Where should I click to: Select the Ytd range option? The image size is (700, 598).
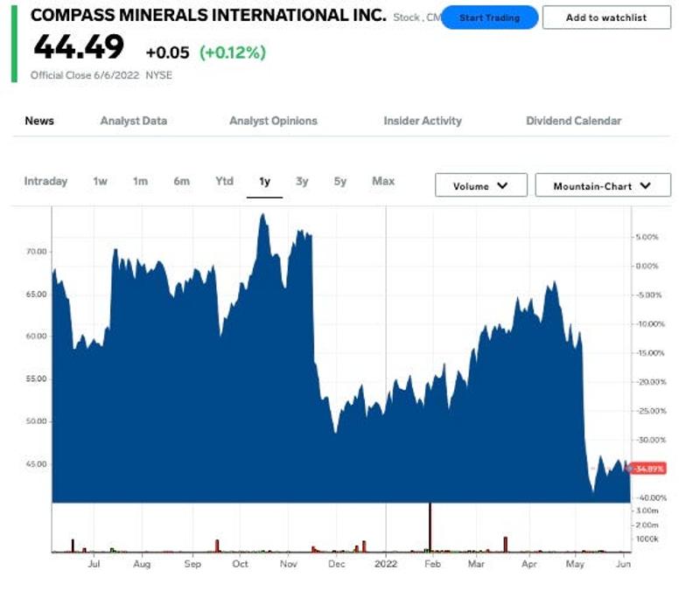[x=224, y=182]
